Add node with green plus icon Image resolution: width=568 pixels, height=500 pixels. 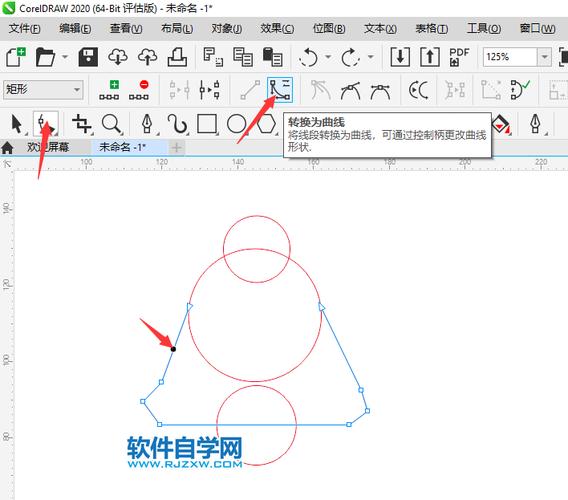(x=109, y=90)
